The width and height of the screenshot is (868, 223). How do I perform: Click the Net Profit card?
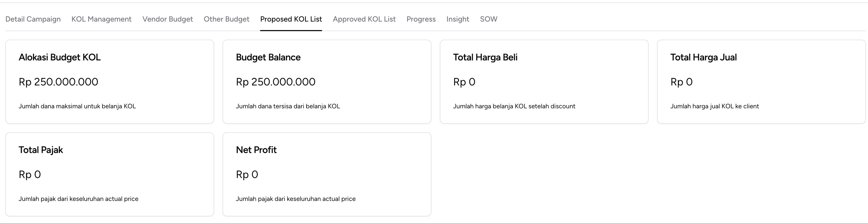click(x=327, y=174)
